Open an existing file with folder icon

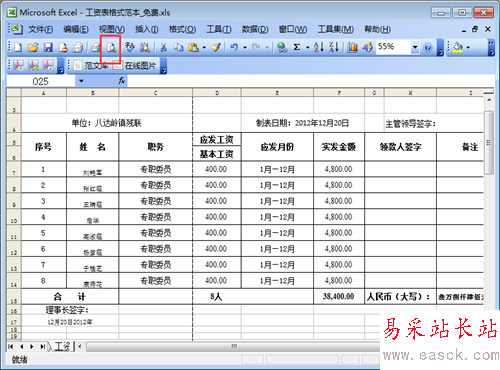[33, 48]
